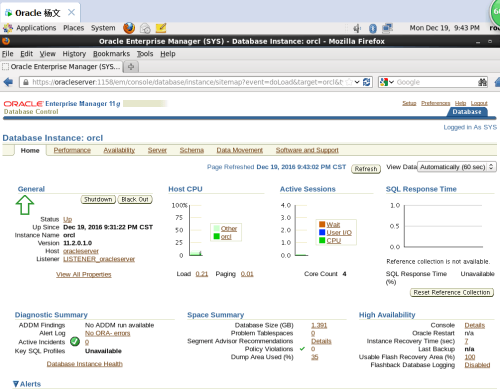Open the LISTENER_oracleserver link
The image size is (500, 390).
pyautogui.click(x=99, y=259)
